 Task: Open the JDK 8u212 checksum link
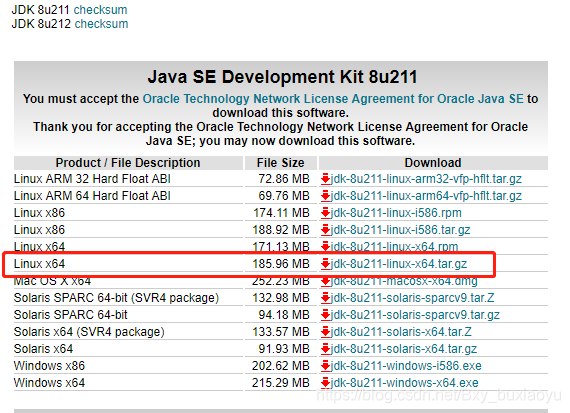pos(101,24)
